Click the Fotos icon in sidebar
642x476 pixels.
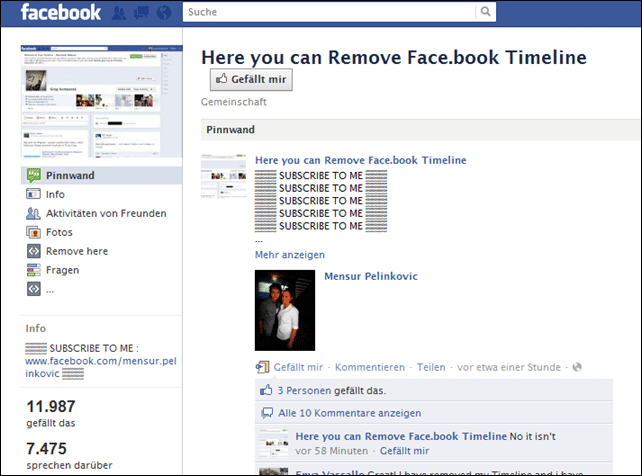click(x=34, y=232)
